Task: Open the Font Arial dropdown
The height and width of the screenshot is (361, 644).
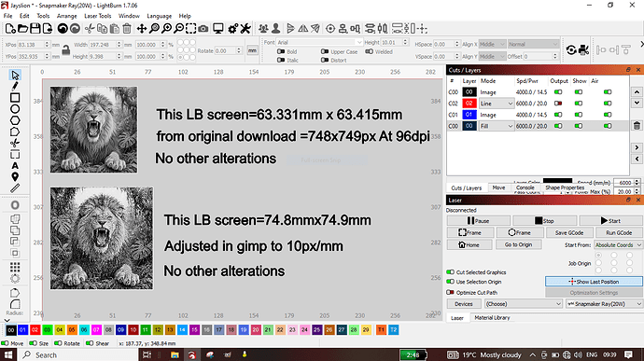Action: 319,42
